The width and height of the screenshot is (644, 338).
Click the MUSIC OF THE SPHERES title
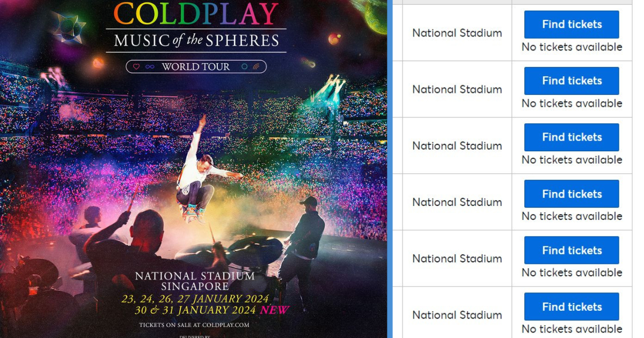click(196, 40)
